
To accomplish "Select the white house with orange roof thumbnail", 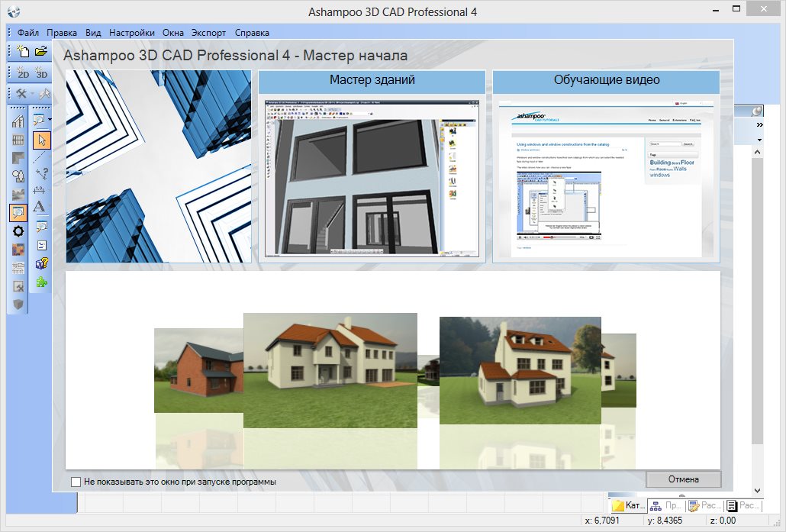I will [x=330, y=370].
